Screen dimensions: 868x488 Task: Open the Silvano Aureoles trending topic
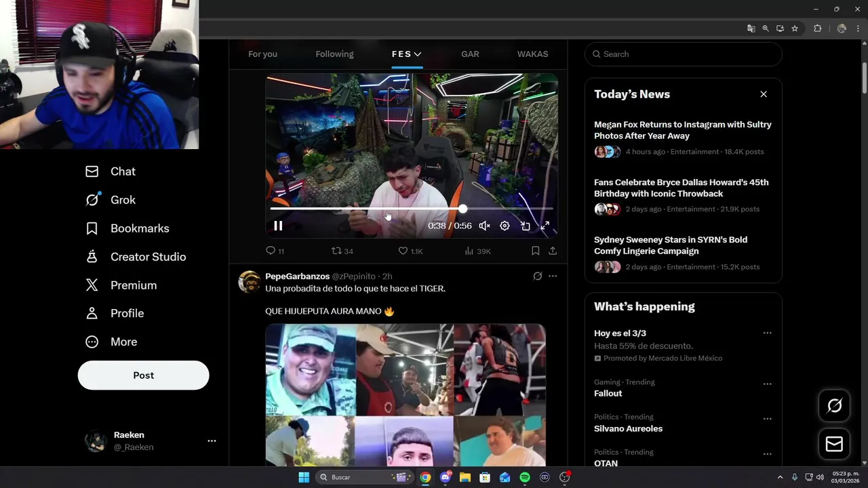click(629, 429)
